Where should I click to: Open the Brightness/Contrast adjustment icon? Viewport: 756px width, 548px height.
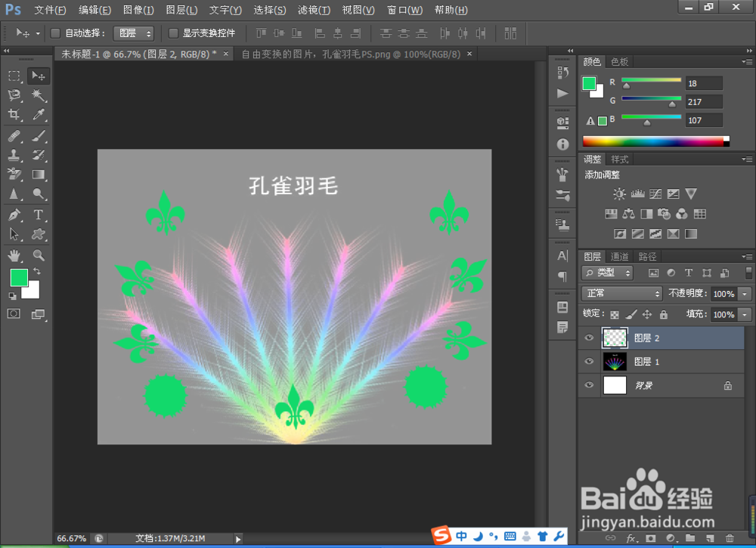click(x=618, y=194)
